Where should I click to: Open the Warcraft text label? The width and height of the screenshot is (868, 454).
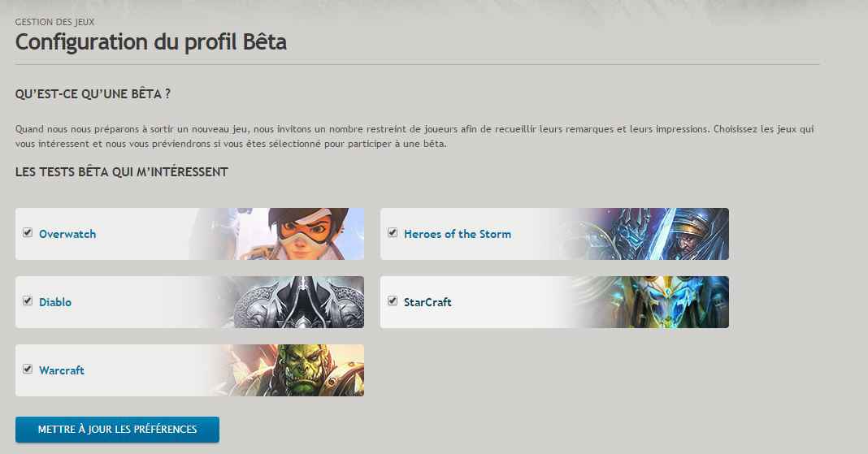click(x=62, y=370)
